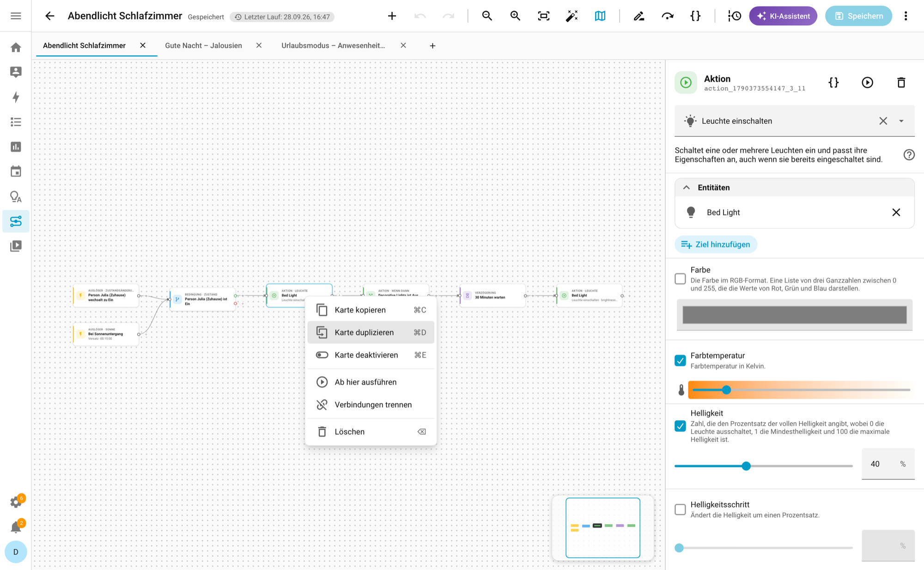Switch to the Gute Nacht – Jalousien tab
Screen dimensions: 924x570
[x=203, y=45]
